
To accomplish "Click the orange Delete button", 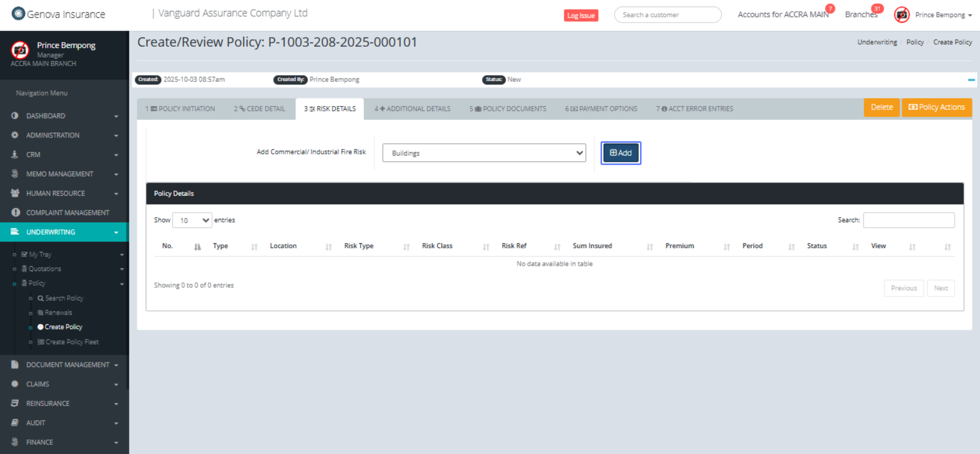I will pos(881,107).
